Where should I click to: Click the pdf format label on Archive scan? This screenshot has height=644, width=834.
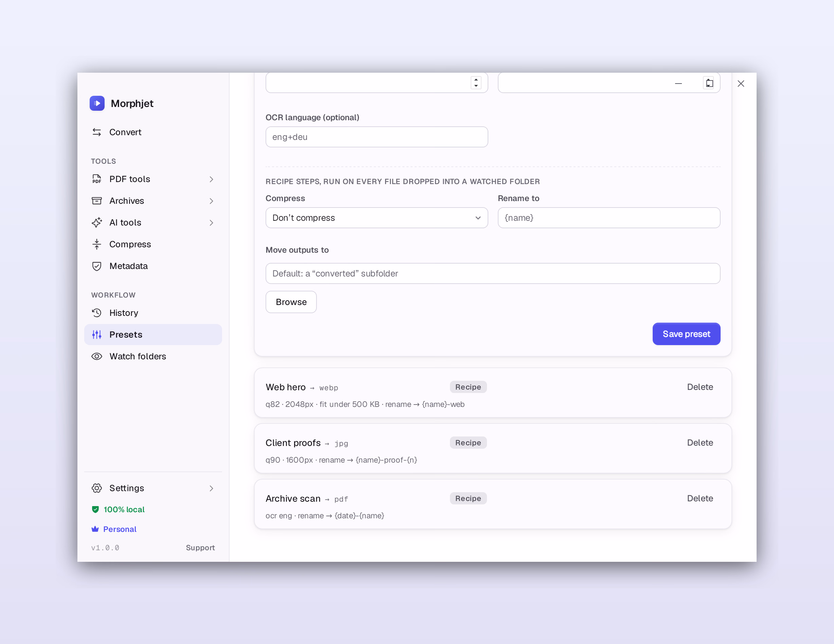[x=341, y=499]
